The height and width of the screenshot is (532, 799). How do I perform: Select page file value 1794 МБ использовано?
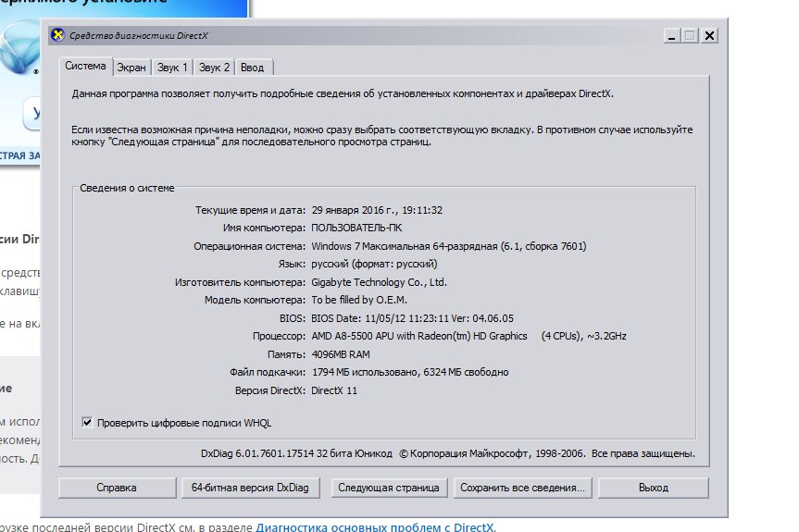[x=410, y=372]
